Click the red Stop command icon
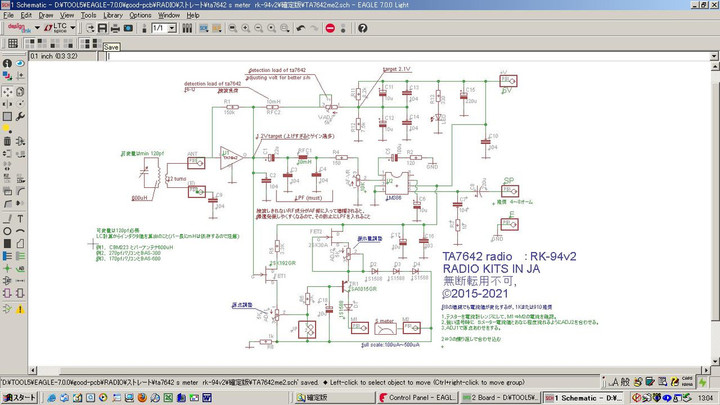This screenshot has width=720, height=405. pos(331,29)
